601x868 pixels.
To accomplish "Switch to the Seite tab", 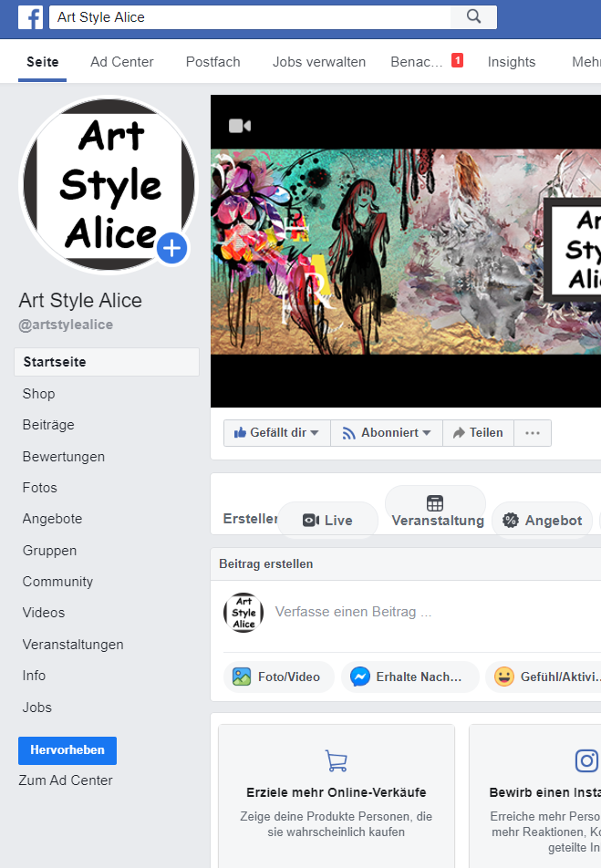I will tap(43, 62).
